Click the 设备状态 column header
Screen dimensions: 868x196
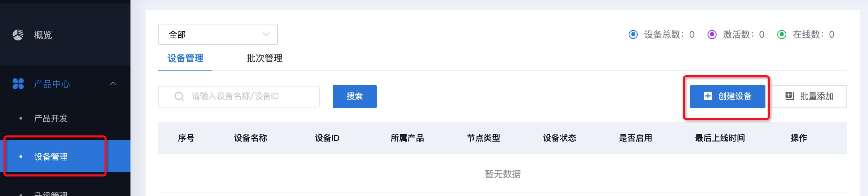(x=560, y=138)
